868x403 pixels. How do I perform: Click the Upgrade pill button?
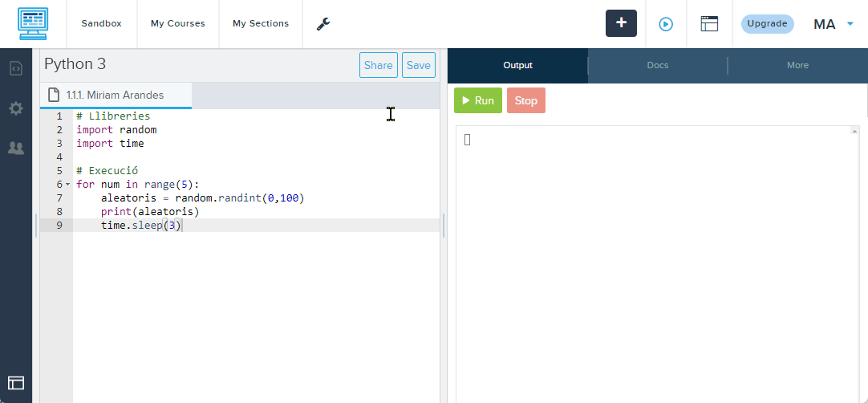point(767,24)
